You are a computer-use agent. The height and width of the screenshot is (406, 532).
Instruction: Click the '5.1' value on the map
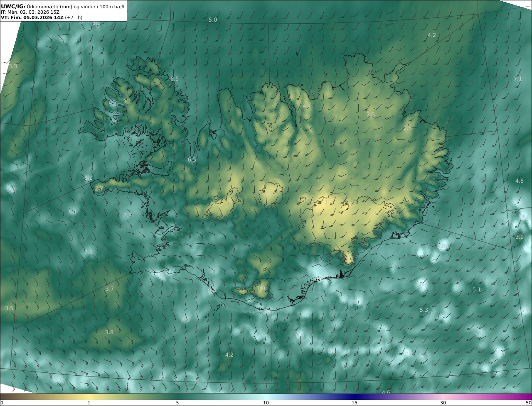tap(477, 290)
